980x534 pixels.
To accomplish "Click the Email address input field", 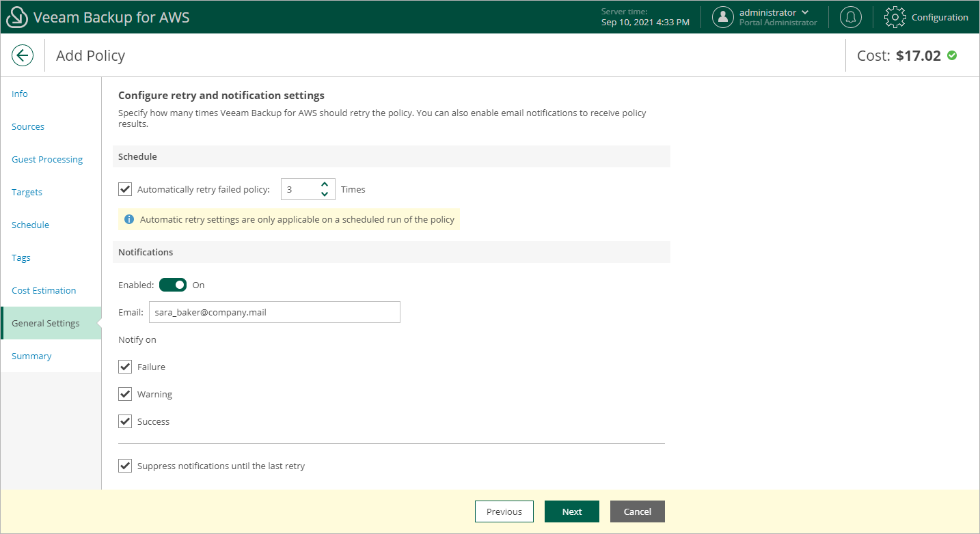I will (x=274, y=312).
